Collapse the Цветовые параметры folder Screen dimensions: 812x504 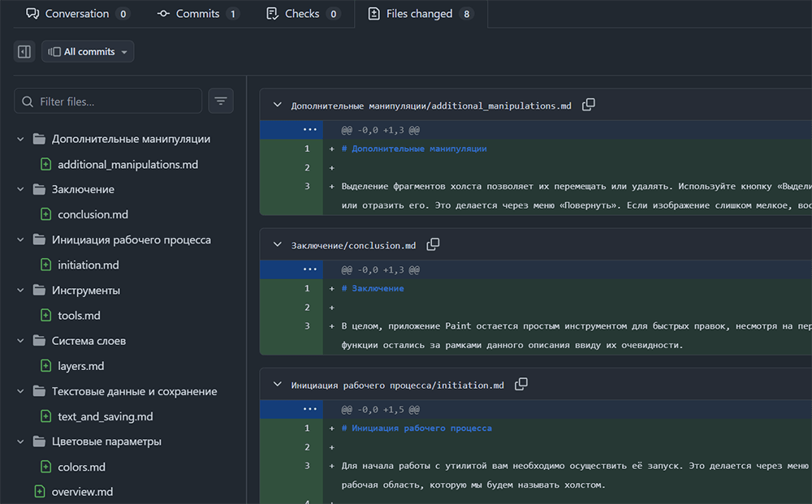coord(21,442)
